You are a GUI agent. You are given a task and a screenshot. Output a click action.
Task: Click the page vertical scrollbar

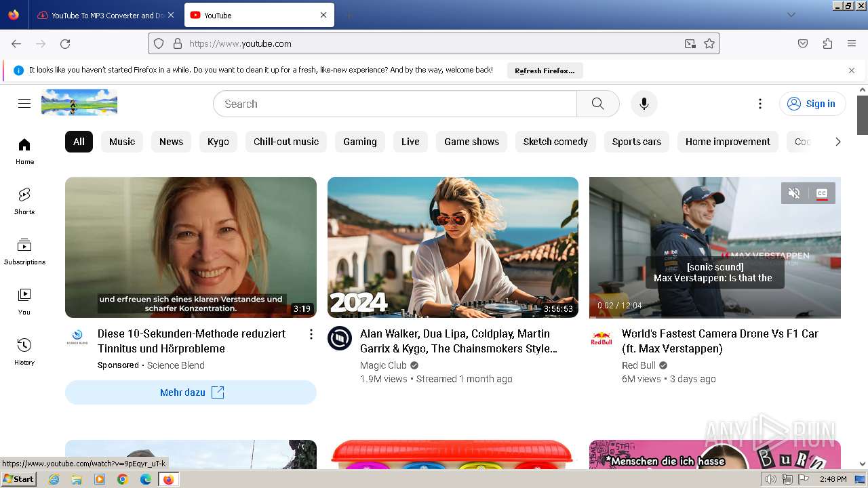click(x=863, y=115)
